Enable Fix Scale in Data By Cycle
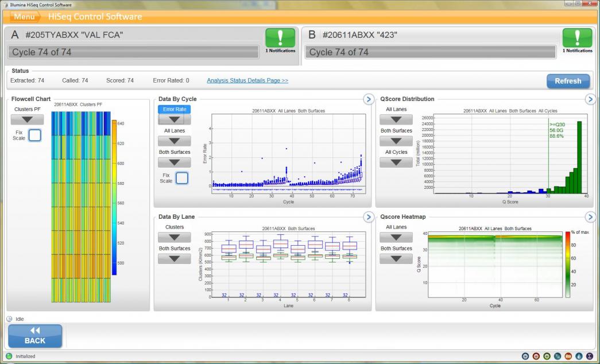The width and height of the screenshot is (600, 364). pos(182,178)
